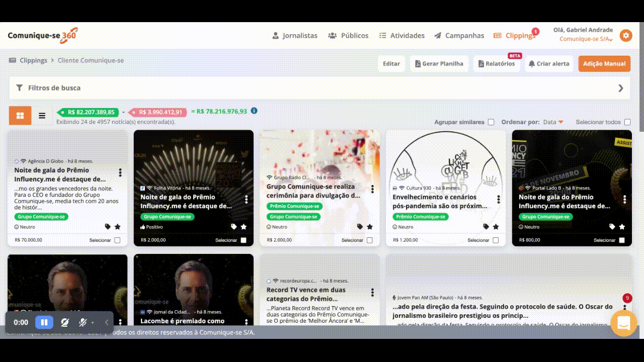Click the info icon beside the R$ 78.216.976,93 total
The width and height of the screenshot is (644, 362).
pyautogui.click(x=254, y=111)
